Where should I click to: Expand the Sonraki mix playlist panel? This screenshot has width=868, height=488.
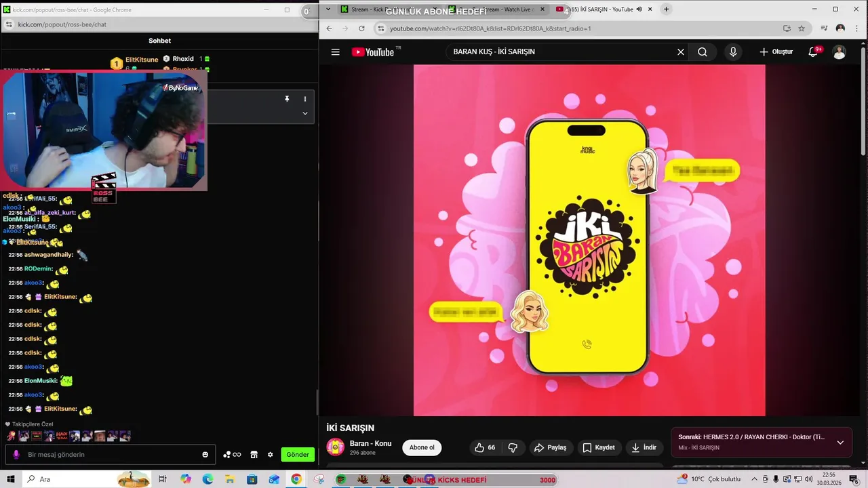pyautogui.click(x=840, y=443)
